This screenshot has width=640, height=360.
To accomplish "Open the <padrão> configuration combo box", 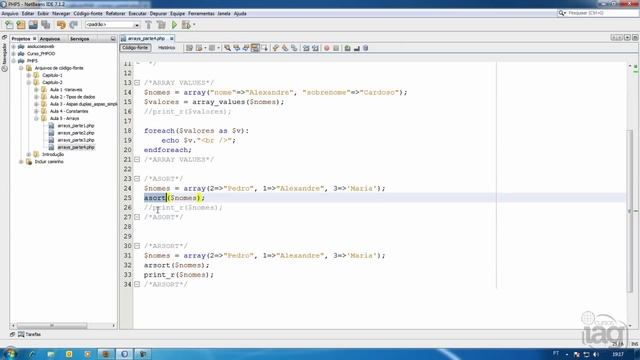I will point(113,25).
